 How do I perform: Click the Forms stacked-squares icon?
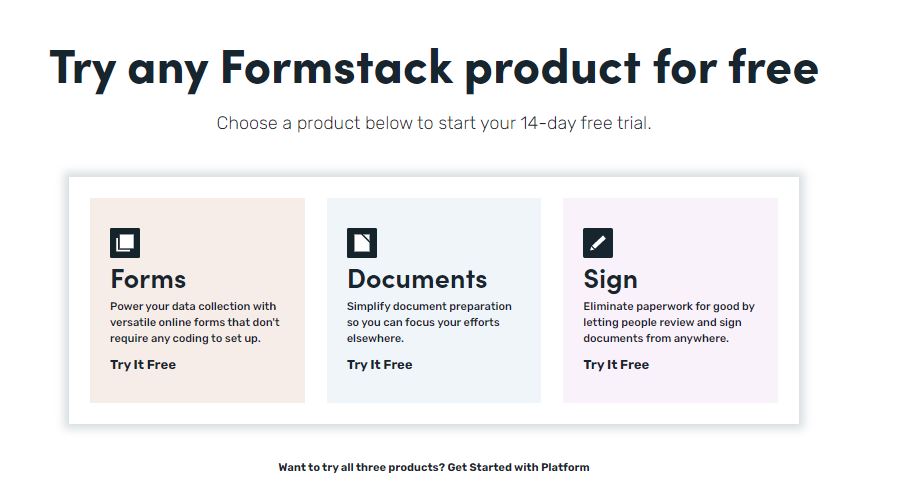(x=125, y=243)
